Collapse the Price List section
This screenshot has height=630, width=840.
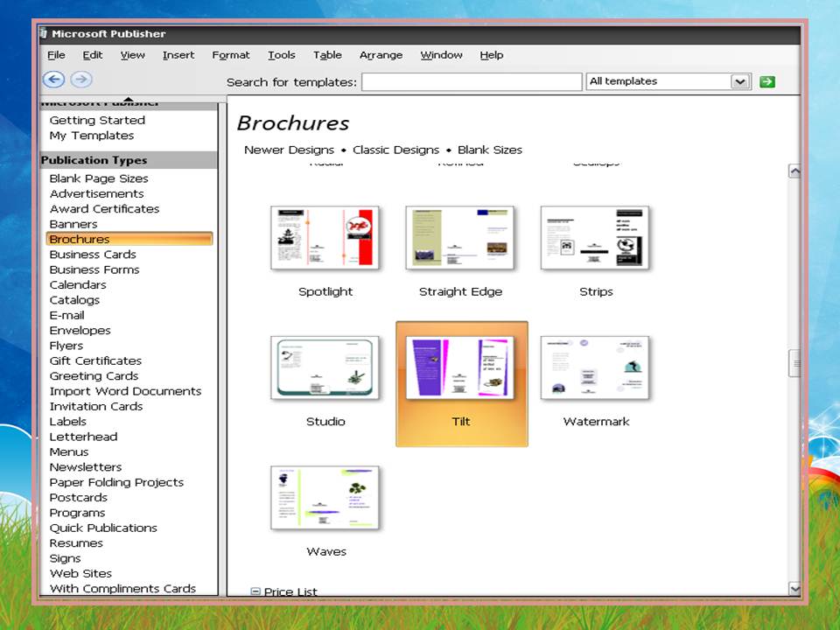(255, 591)
